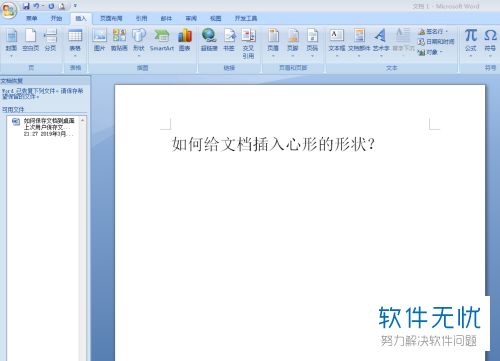This screenshot has width=500, height=361.
Task: Click the text 如何给文档插入心形的形状？
Action: [x=273, y=144]
